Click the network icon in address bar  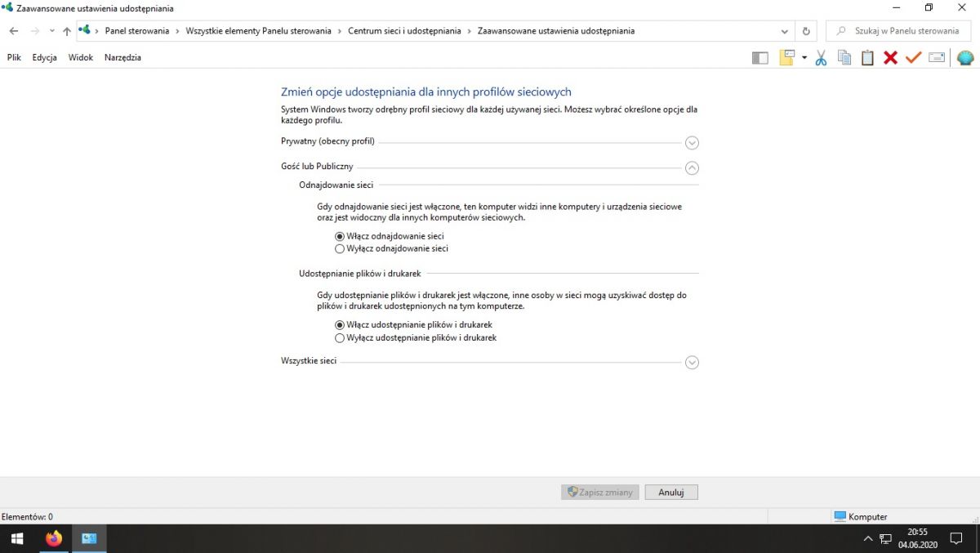tap(84, 30)
